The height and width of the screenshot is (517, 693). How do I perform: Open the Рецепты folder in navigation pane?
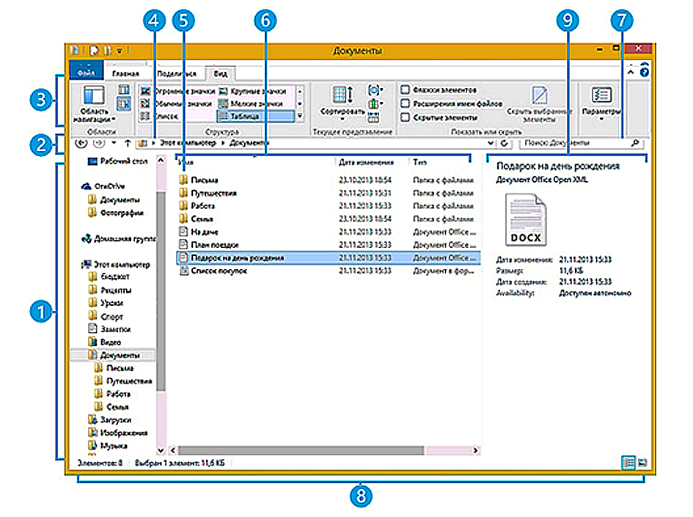click(110, 290)
